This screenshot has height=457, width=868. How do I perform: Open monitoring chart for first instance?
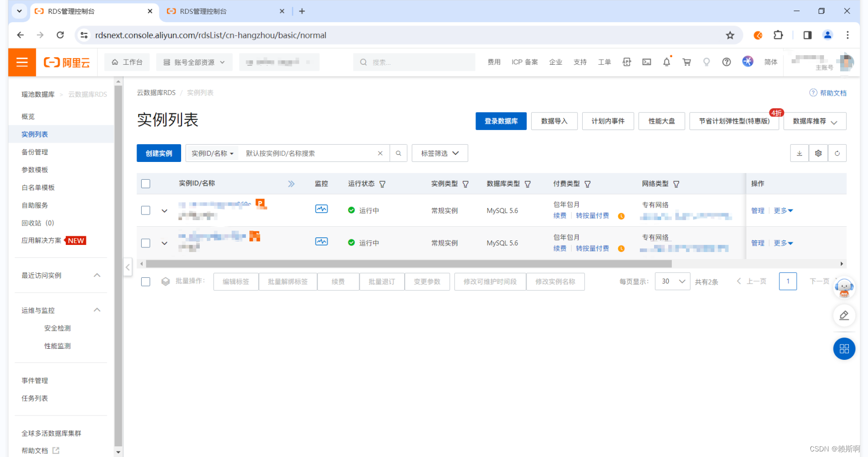click(322, 209)
